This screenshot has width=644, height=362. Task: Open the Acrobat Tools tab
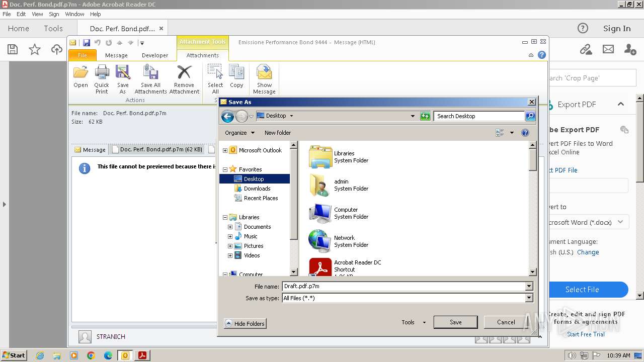coord(53,29)
